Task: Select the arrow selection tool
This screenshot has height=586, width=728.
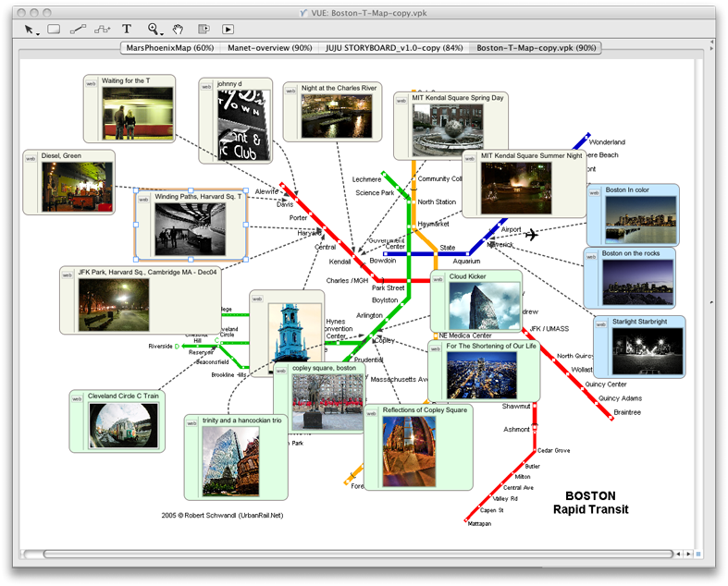Action: pyautogui.click(x=29, y=30)
